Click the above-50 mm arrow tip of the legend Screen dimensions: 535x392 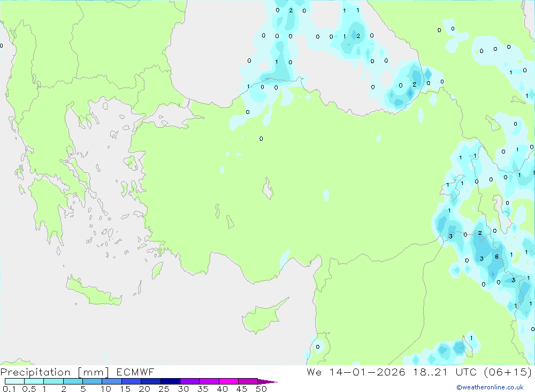267,382
